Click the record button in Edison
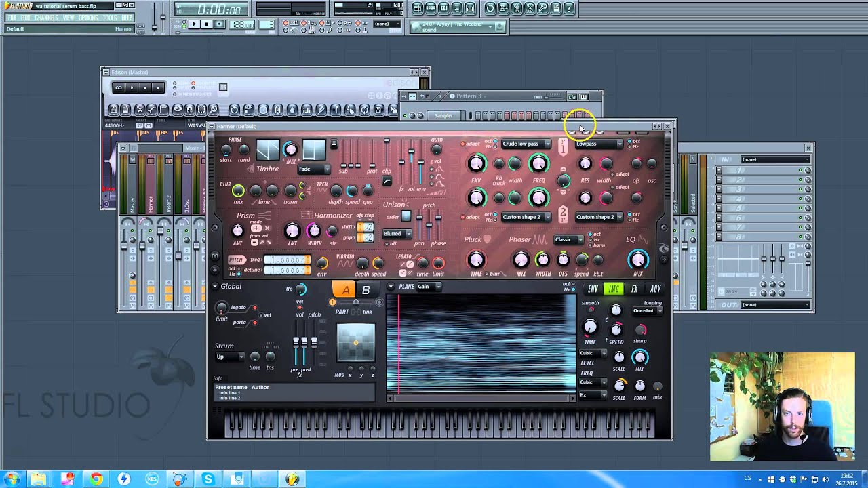 tap(157, 87)
